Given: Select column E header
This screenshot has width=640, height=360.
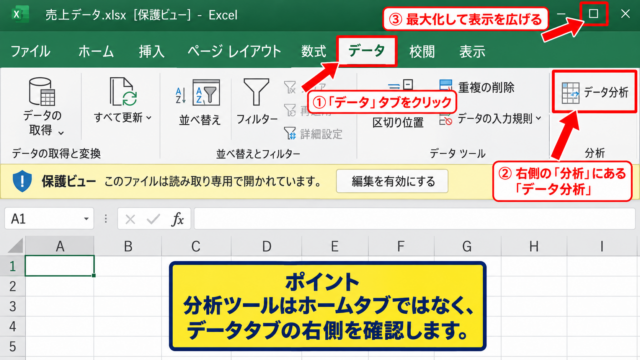Looking at the screenshot, I should pos(334,247).
